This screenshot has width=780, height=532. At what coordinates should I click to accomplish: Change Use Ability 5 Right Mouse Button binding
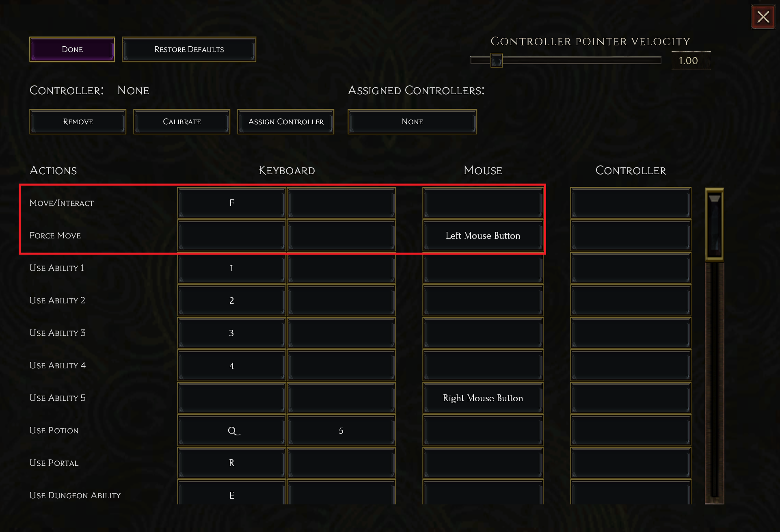483,398
